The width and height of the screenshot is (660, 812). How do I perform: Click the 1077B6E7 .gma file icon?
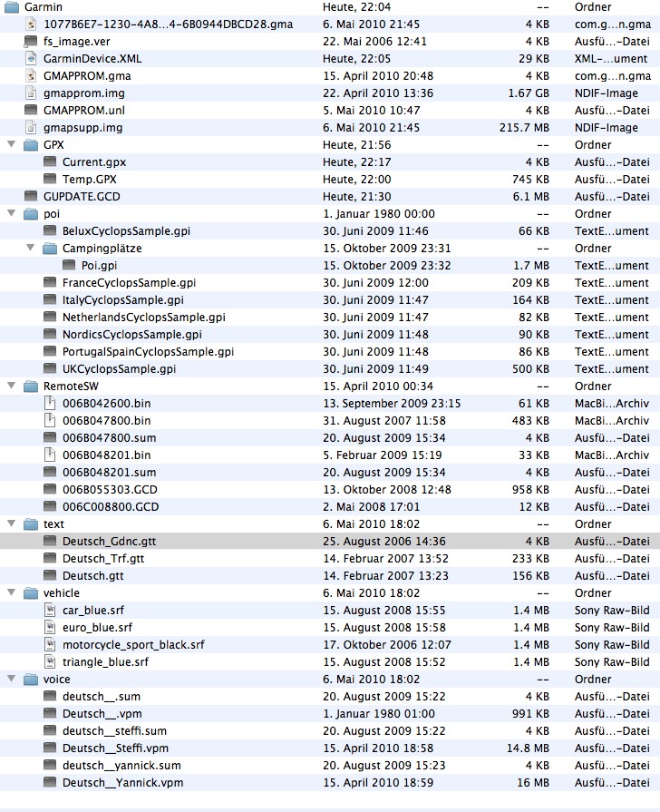pos(31,24)
